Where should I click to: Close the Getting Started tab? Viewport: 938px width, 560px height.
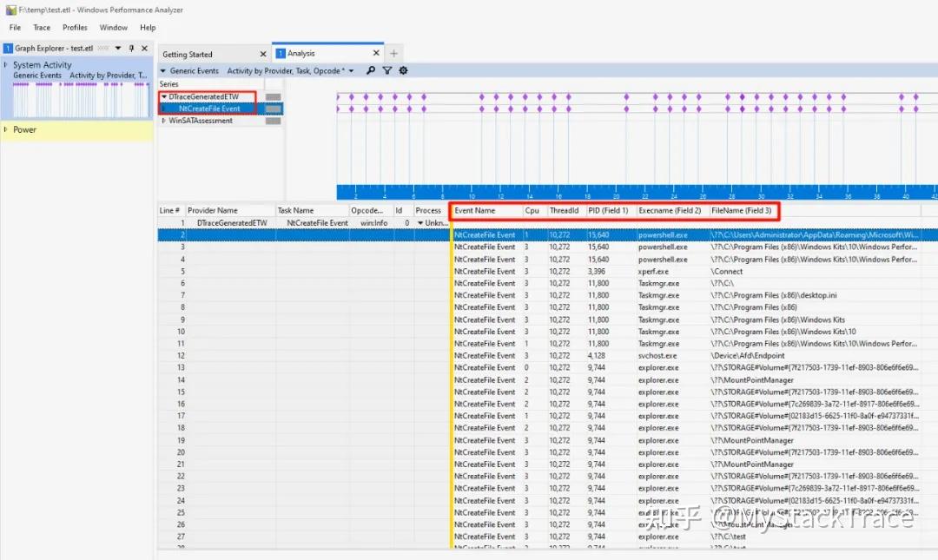[262, 54]
